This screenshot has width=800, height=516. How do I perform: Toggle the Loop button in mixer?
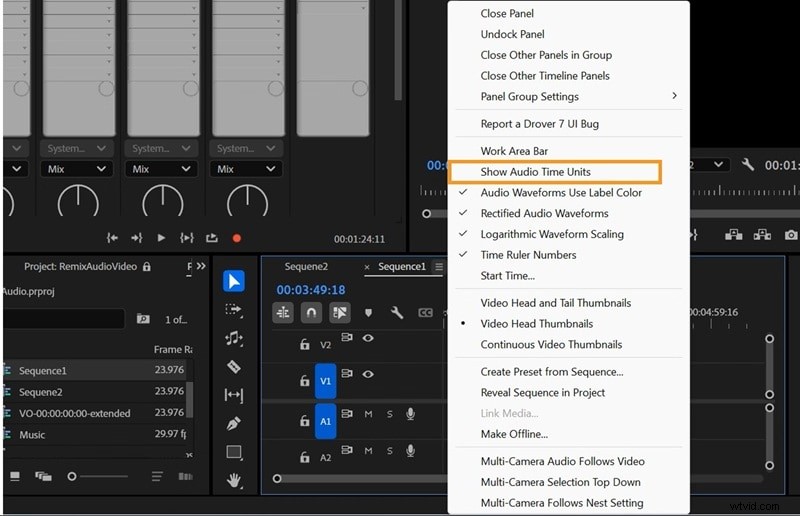(x=212, y=238)
